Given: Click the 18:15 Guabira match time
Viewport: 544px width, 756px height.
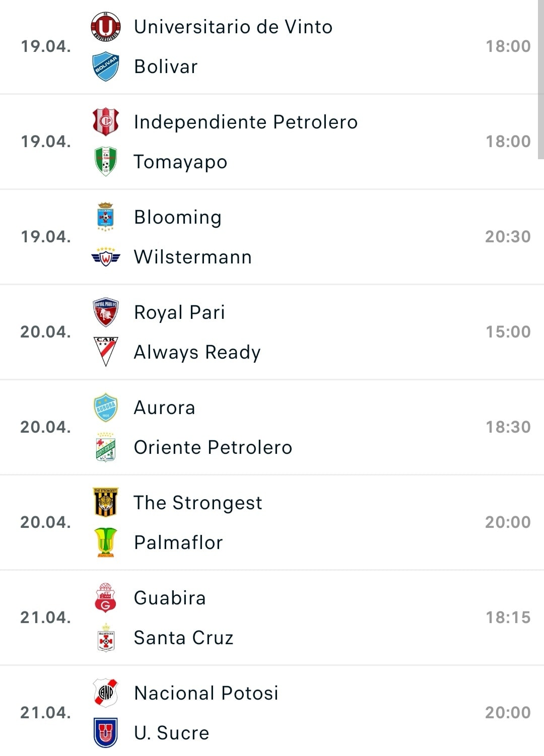Looking at the screenshot, I should tap(508, 617).
